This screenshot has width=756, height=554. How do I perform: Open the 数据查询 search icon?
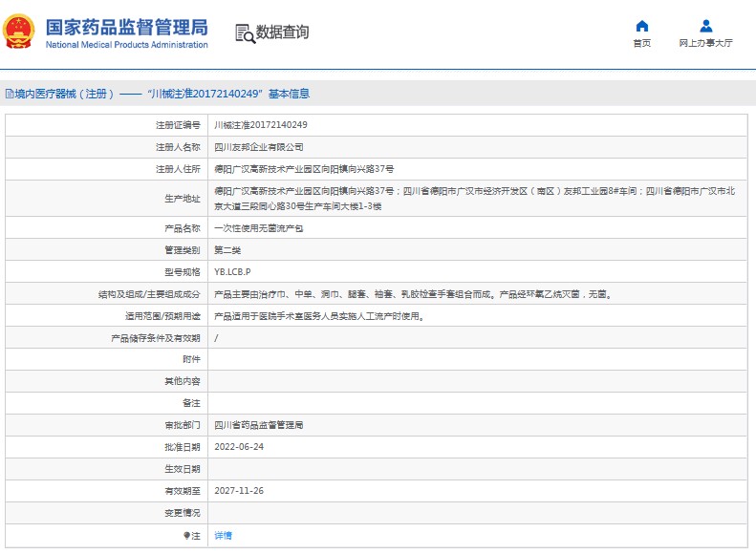pos(245,33)
